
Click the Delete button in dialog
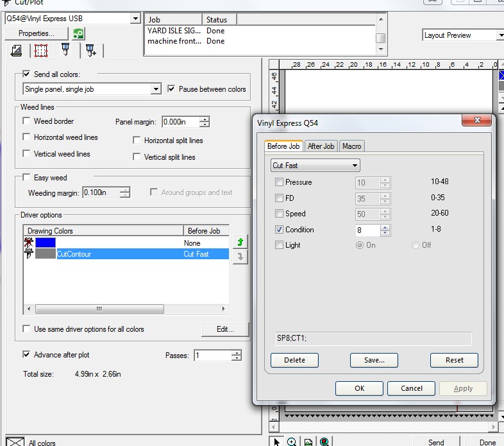coord(294,360)
